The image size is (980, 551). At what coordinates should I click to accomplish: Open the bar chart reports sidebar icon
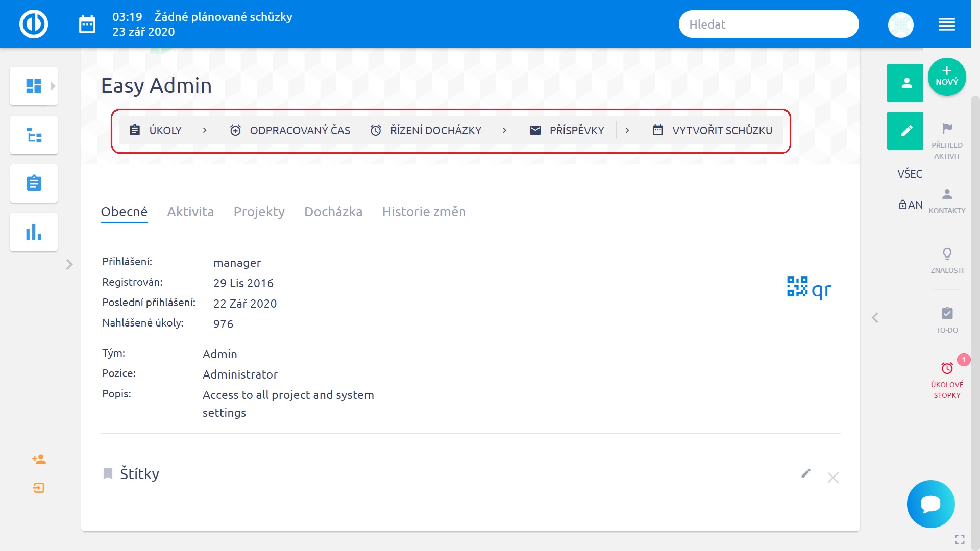click(34, 232)
